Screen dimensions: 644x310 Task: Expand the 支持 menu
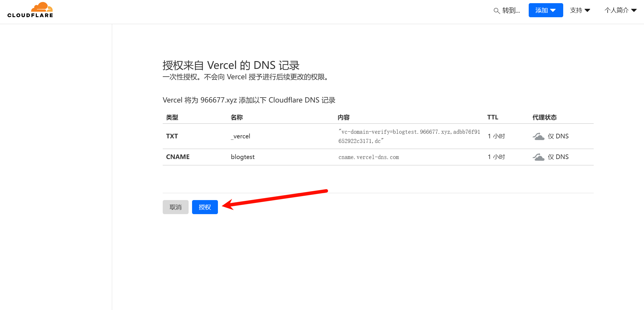tap(580, 10)
